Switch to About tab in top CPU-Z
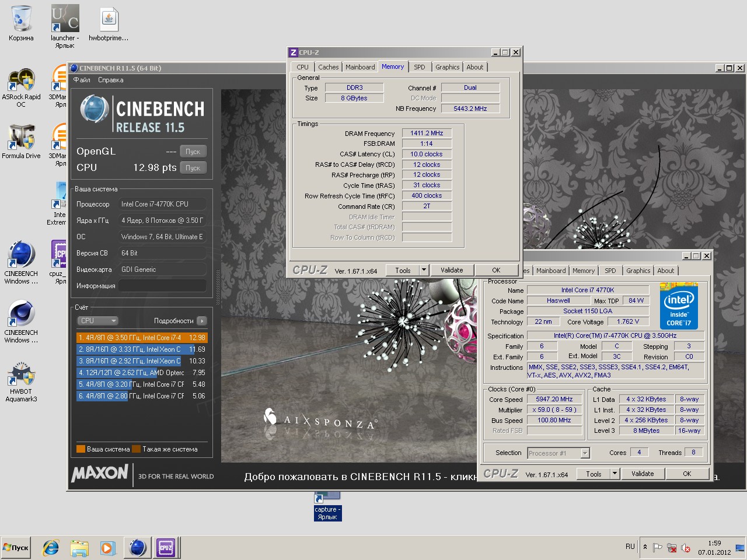Viewport: 747px width, 560px height. 475,67
